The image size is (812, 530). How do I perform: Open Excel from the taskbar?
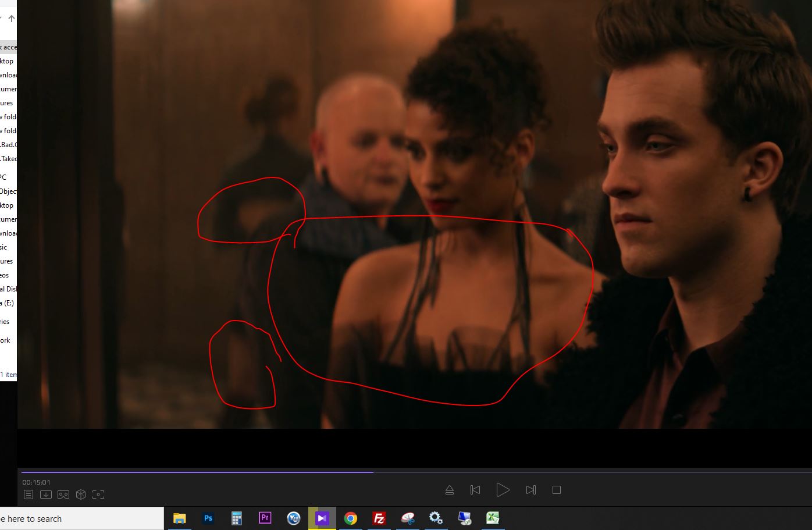click(x=493, y=518)
